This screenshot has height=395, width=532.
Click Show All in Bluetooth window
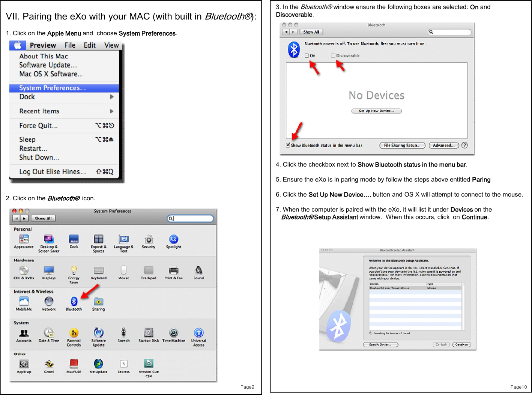click(311, 32)
